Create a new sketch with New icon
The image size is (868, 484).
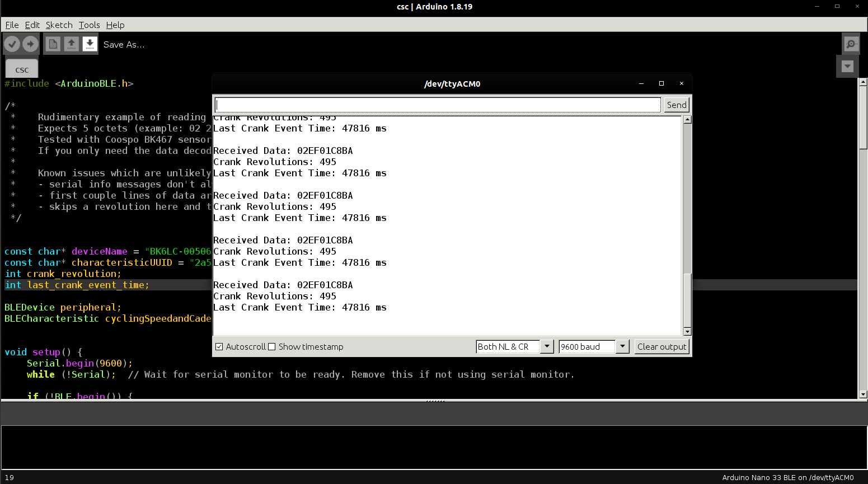(x=53, y=44)
